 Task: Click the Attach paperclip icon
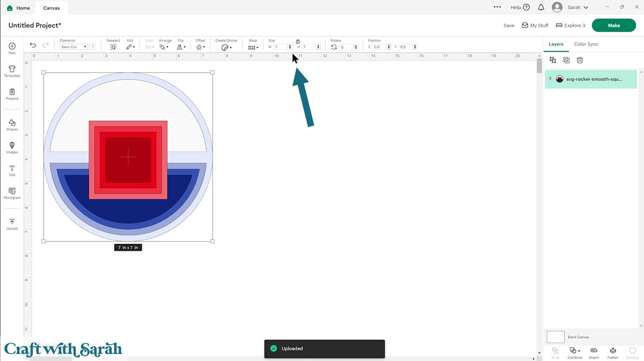[x=594, y=352]
